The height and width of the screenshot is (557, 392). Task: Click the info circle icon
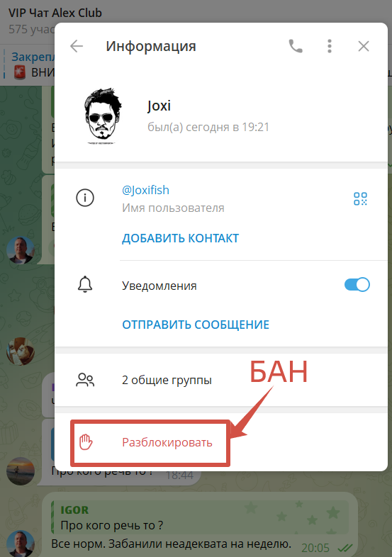point(85,198)
